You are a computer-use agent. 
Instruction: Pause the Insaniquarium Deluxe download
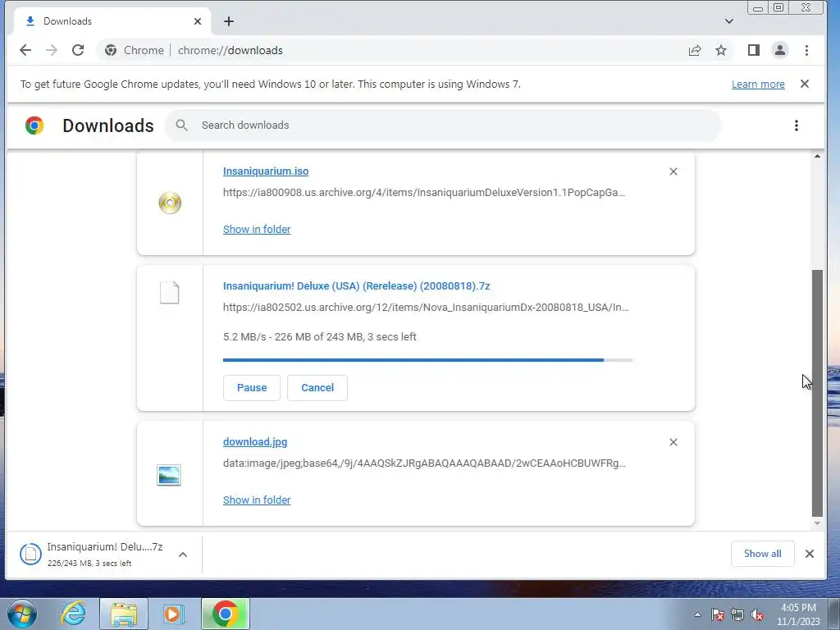[252, 388]
